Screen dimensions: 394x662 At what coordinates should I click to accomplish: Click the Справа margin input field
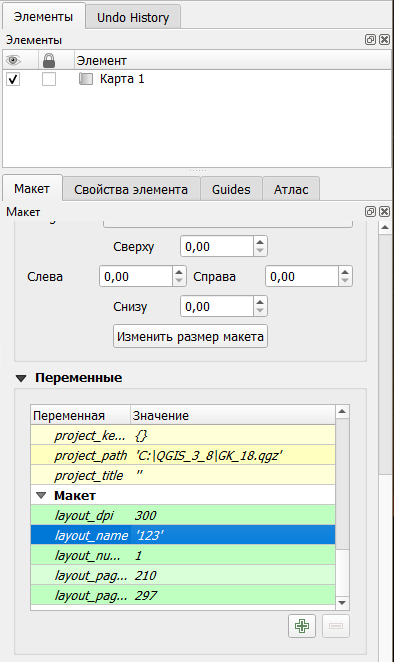coord(302,277)
